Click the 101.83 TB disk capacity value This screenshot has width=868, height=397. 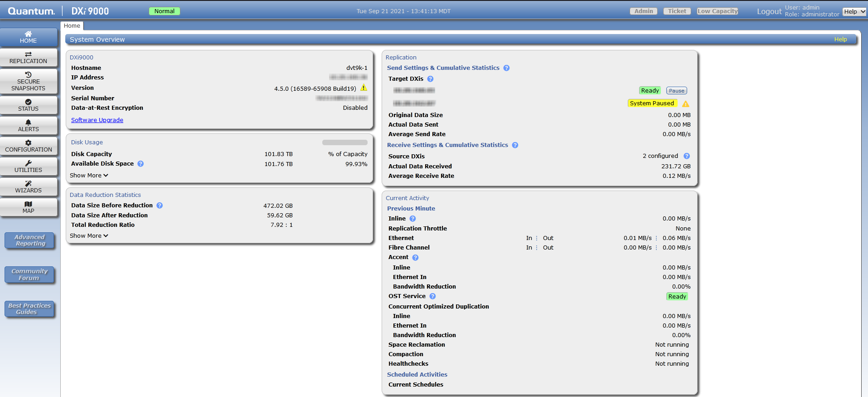pos(278,154)
